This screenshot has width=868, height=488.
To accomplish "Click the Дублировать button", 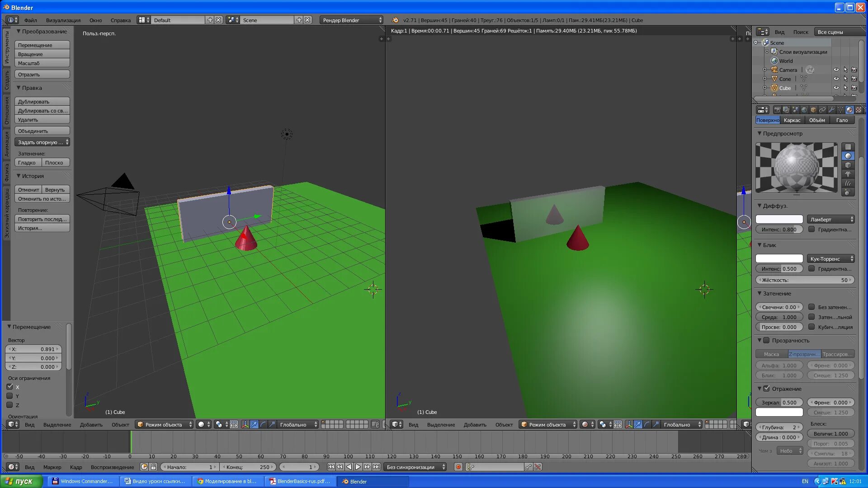I will point(42,101).
